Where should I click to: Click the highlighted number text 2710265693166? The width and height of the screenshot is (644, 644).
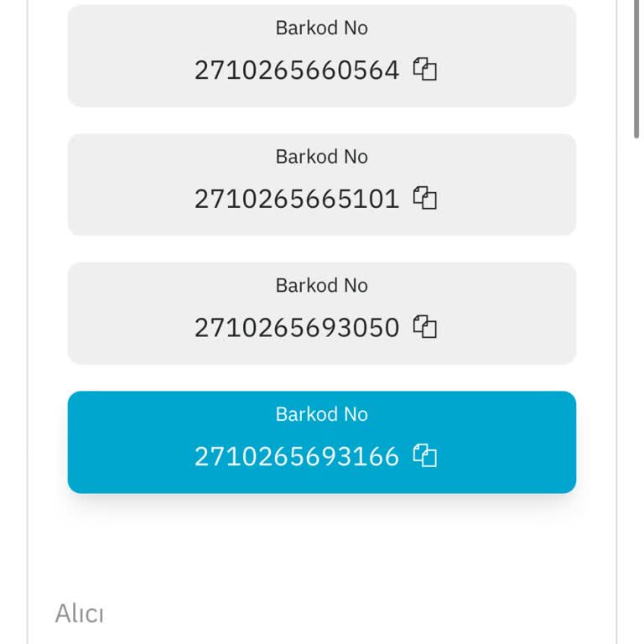297,457
